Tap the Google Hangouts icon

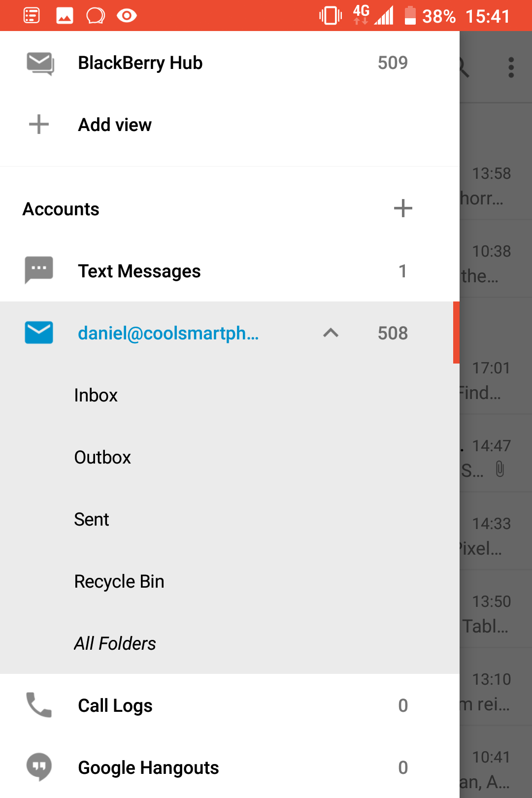pyautogui.click(x=39, y=767)
